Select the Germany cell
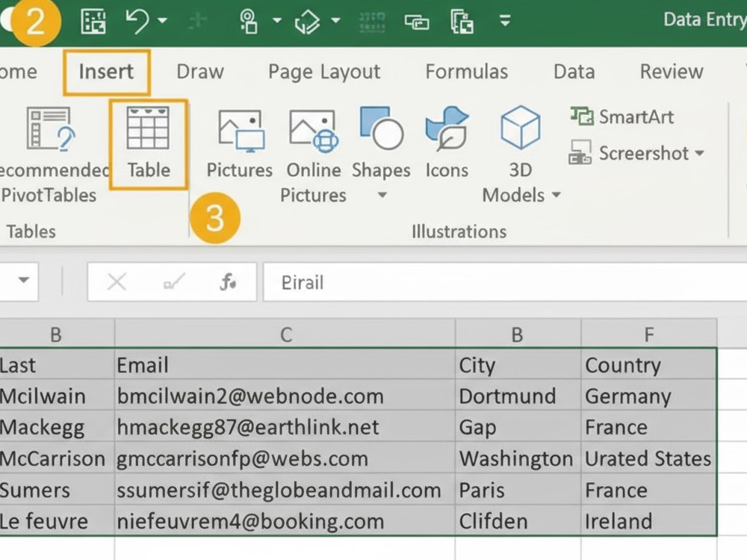Viewport: 747px width, 560px height. [x=649, y=396]
